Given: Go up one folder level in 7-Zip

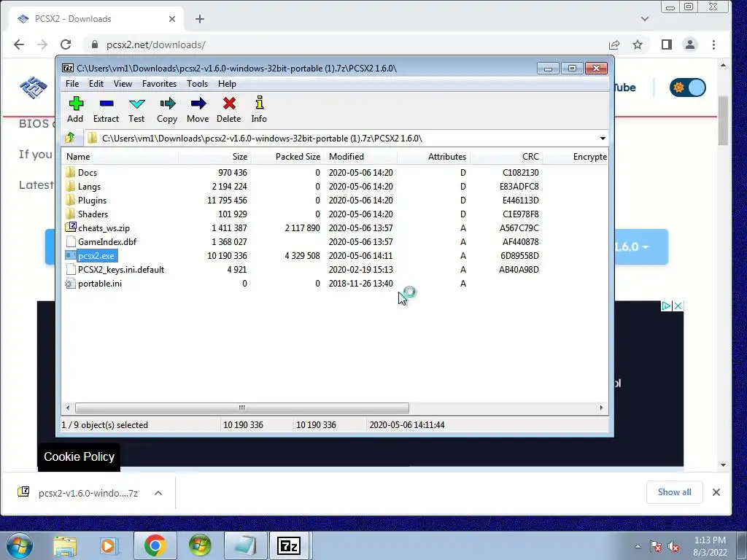Looking at the screenshot, I should [70, 138].
